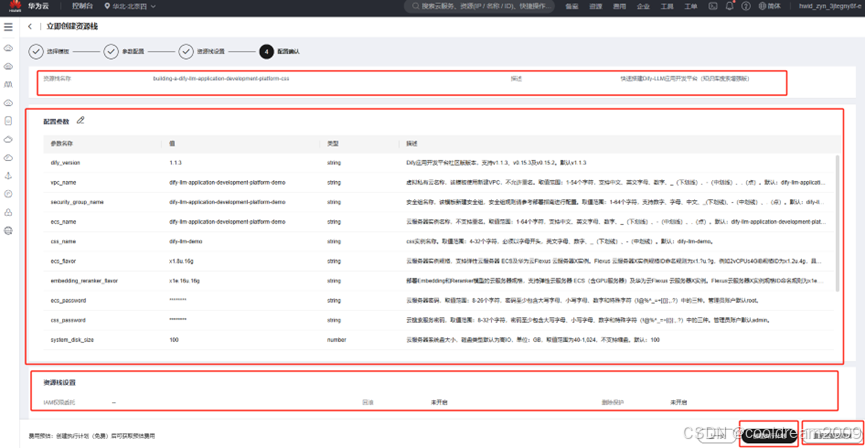The height and width of the screenshot is (448, 865).
Task: Click the sidebar twin-peaks shaped icon
Action: tap(8, 84)
